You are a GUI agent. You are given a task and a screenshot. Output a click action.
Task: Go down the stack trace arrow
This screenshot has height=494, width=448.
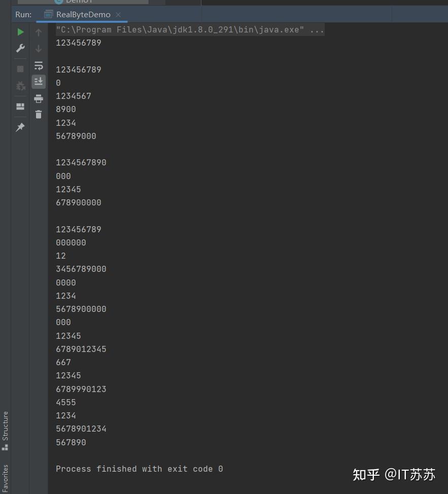pyautogui.click(x=39, y=49)
